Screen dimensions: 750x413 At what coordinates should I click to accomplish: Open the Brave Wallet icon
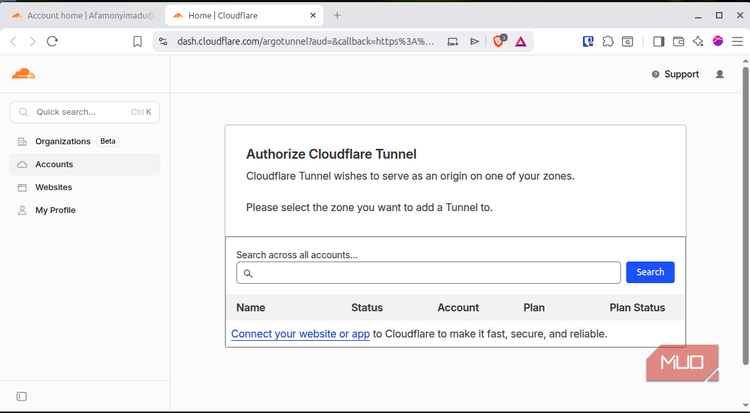point(678,42)
